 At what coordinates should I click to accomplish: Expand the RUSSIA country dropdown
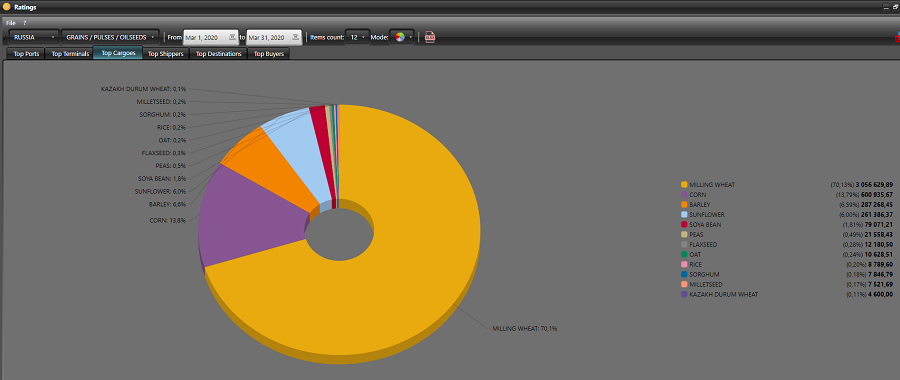pyautogui.click(x=34, y=37)
